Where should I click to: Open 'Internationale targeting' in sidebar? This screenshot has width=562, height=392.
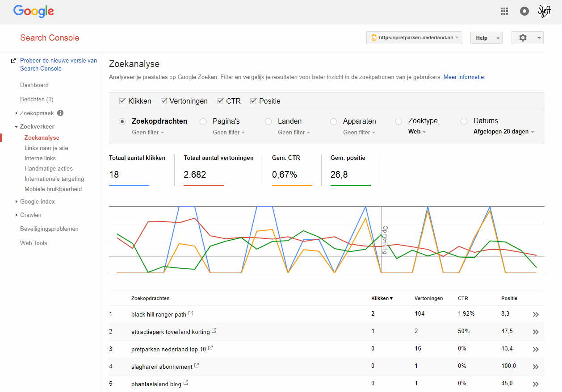54,179
